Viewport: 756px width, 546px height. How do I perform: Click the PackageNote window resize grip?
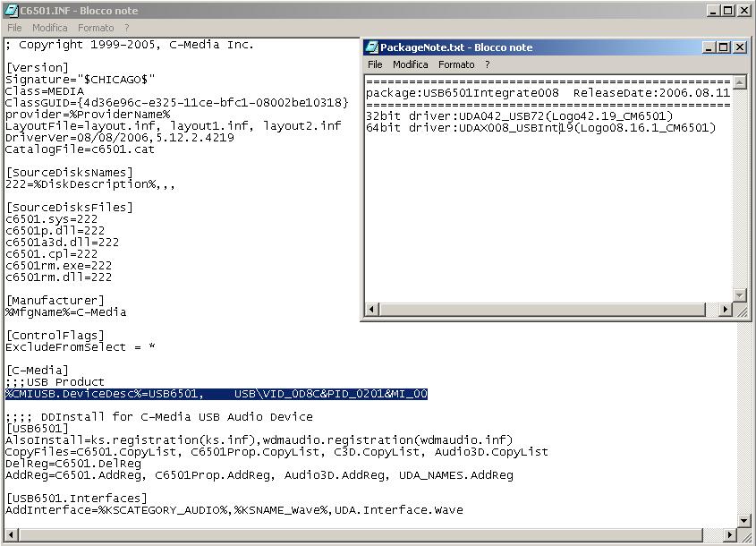(x=742, y=311)
